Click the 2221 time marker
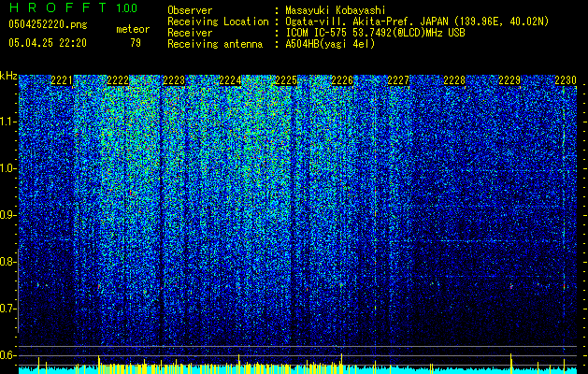The width and height of the screenshot is (588, 374). coord(62,80)
